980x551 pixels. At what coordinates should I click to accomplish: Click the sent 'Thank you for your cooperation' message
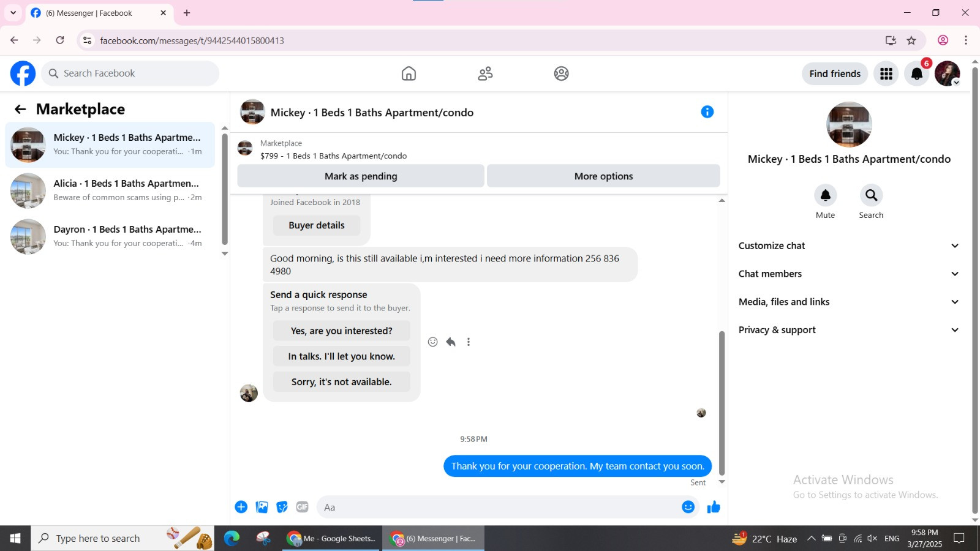coord(578,466)
